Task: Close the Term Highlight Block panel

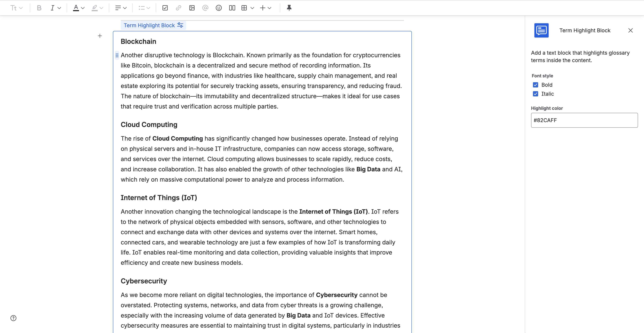Action: pyautogui.click(x=630, y=30)
